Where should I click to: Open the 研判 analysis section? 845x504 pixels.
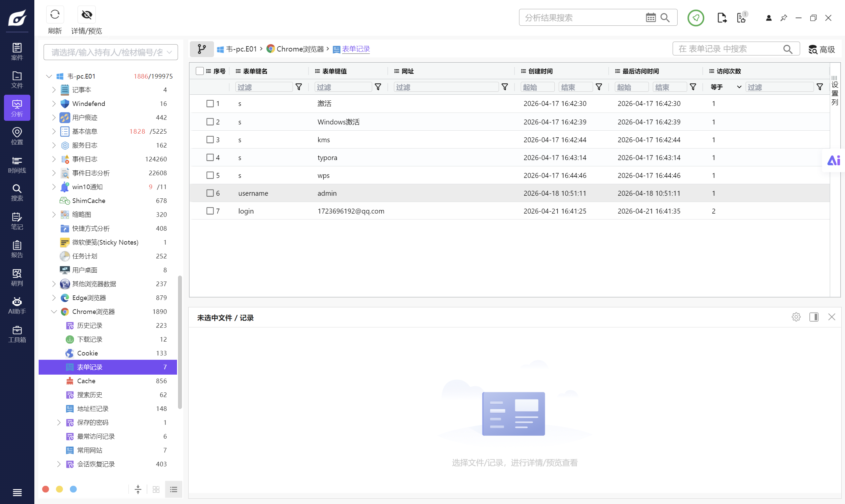(17, 278)
